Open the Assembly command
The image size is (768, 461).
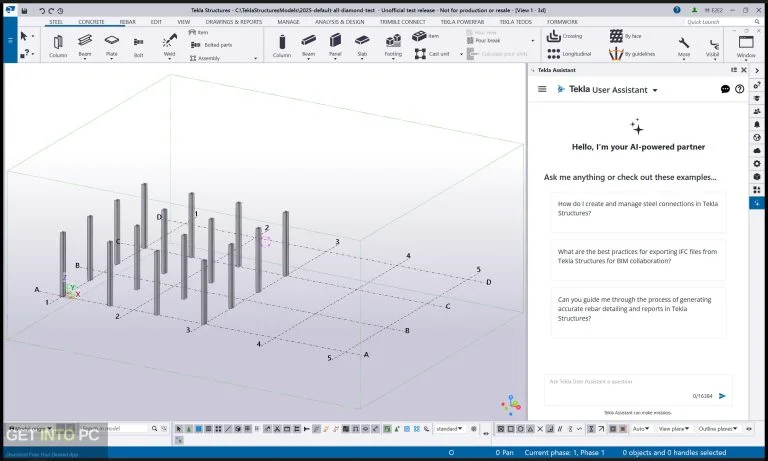205,58
